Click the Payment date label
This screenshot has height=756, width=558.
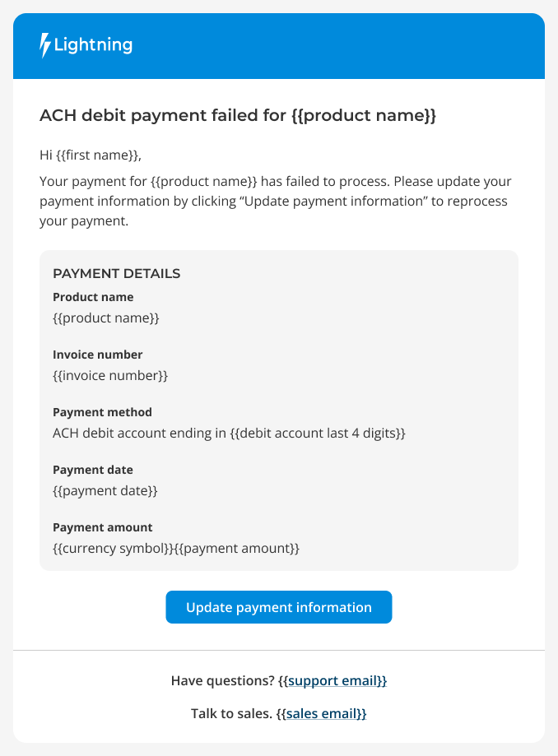pyautogui.click(x=93, y=470)
